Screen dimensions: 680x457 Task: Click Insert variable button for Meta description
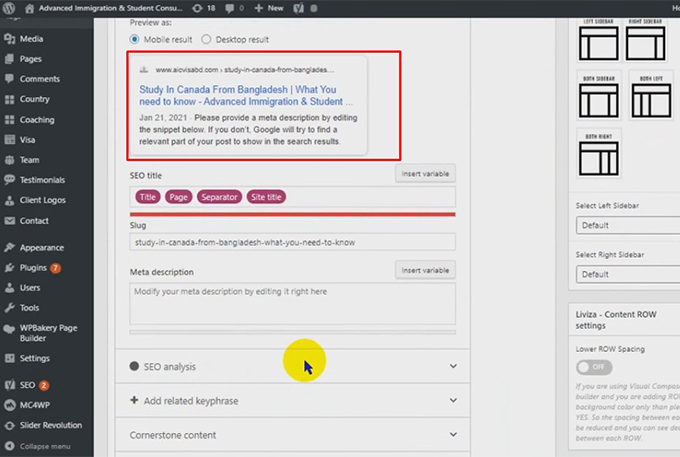tap(425, 270)
